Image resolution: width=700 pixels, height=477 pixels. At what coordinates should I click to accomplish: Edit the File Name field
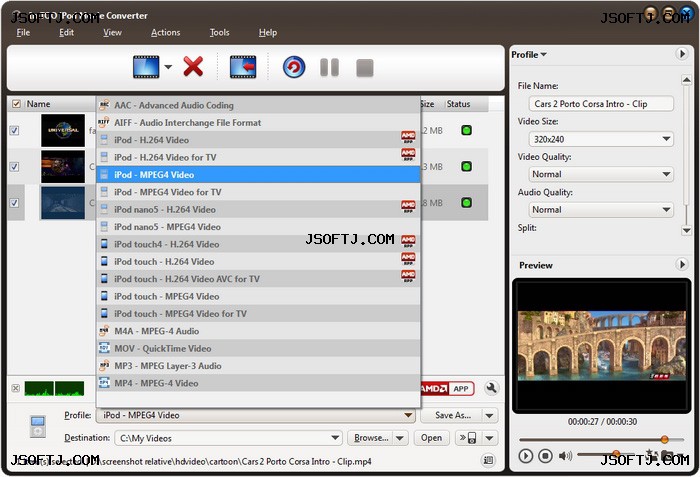click(x=601, y=104)
